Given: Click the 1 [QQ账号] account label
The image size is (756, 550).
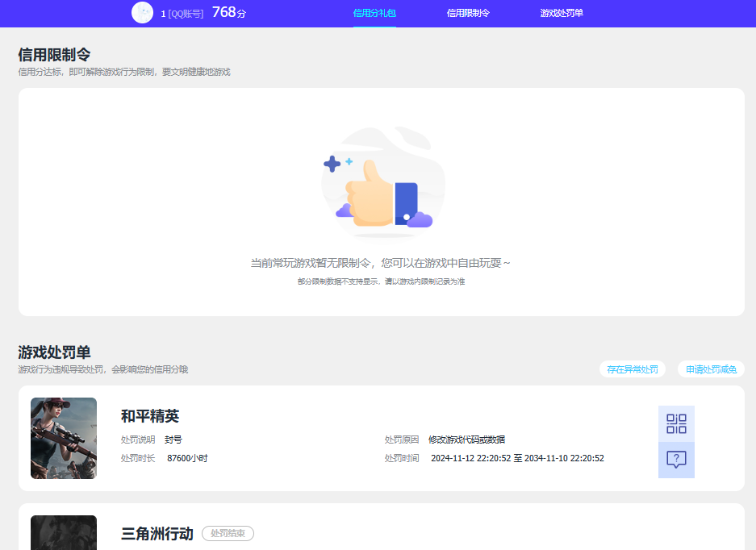Looking at the screenshot, I should 182,14.
